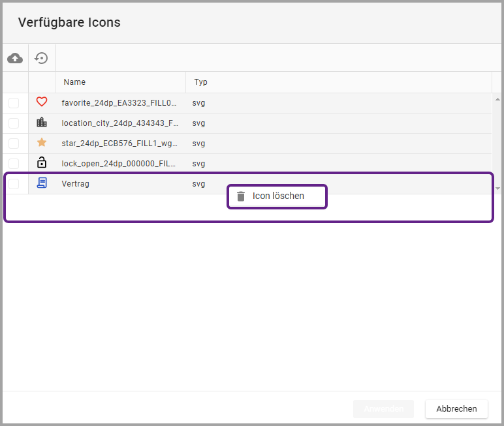Select the location city building icon

42,123
